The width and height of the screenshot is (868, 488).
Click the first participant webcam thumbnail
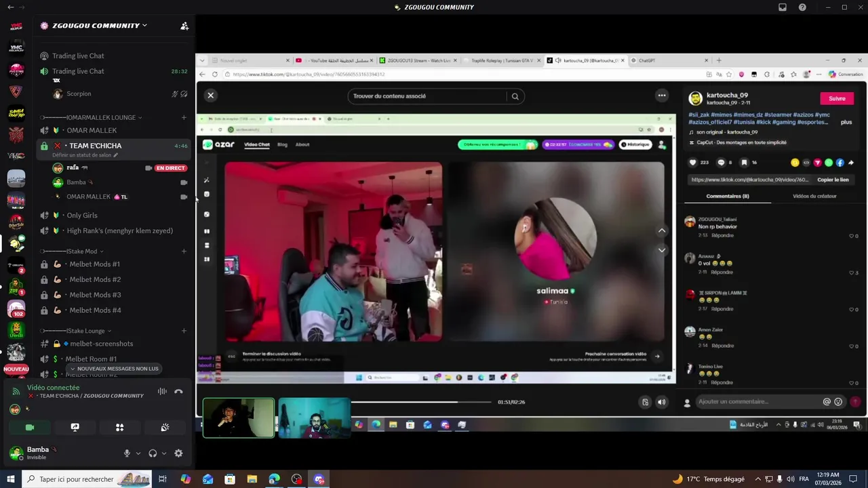point(239,418)
